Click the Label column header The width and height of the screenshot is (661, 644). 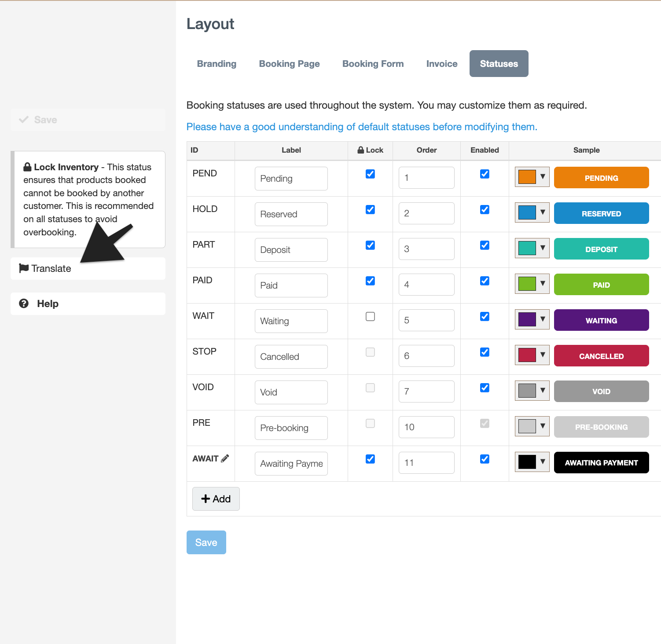pos(291,150)
